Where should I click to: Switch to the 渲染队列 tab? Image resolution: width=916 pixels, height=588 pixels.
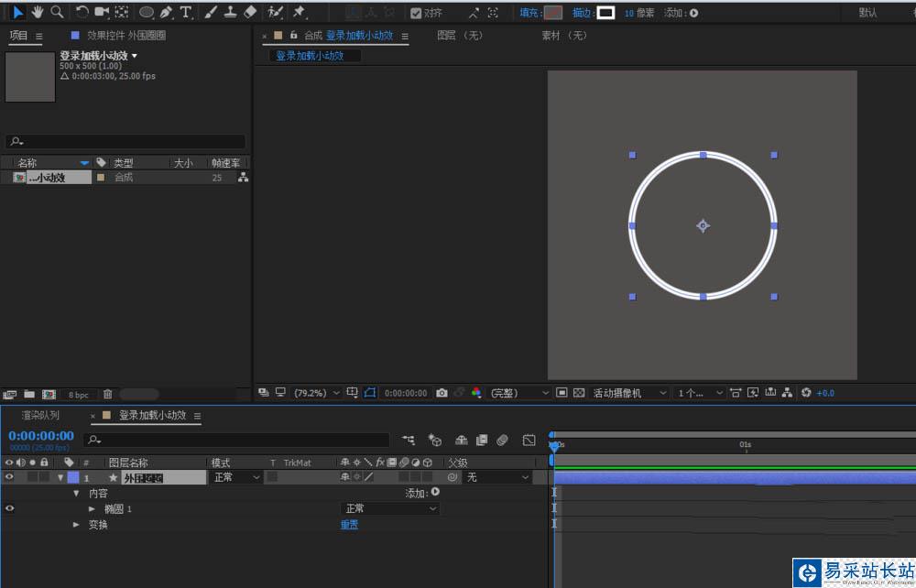(40, 415)
